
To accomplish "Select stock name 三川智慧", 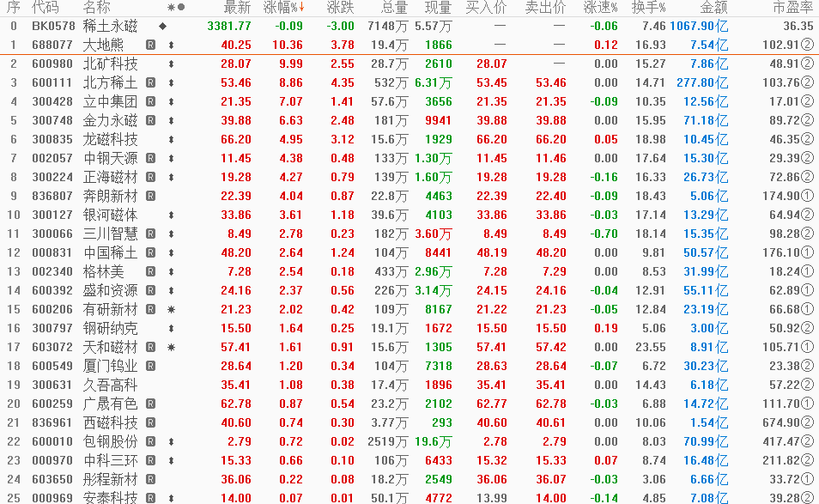I will click(x=110, y=234).
